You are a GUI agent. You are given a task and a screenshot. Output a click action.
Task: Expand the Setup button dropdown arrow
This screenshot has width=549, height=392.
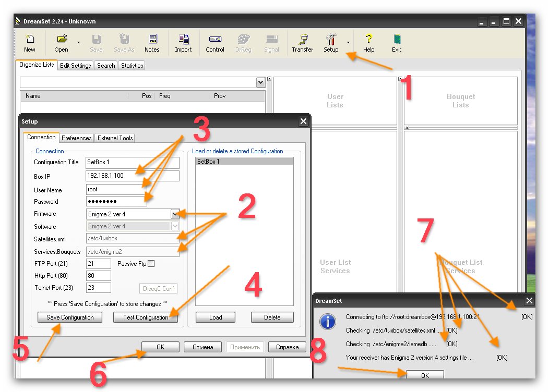348,42
